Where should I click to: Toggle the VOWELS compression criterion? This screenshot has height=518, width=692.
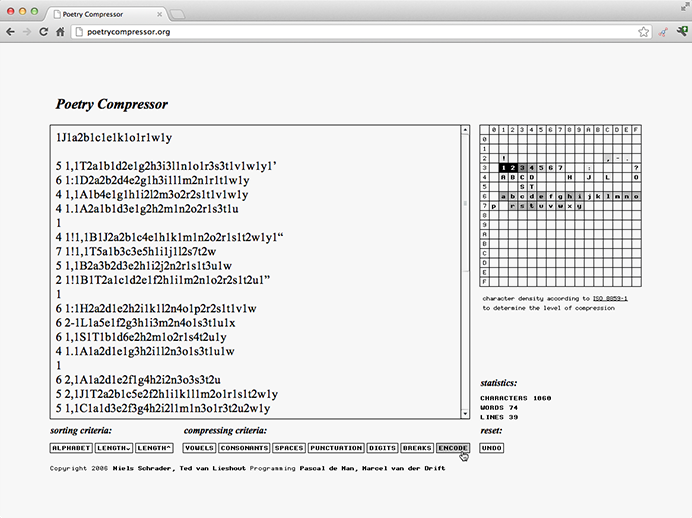click(199, 448)
